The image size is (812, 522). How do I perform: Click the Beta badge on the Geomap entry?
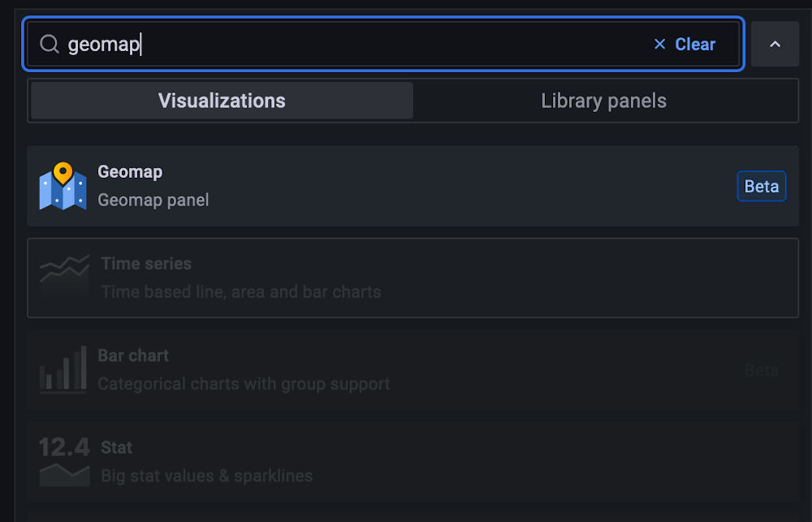coord(761,186)
